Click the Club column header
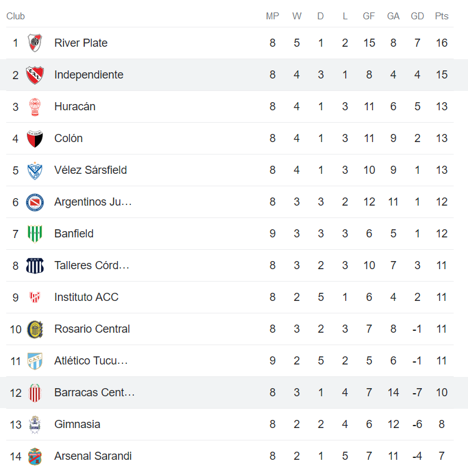This screenshot has height=476, width=468. [x=16, y=16]
